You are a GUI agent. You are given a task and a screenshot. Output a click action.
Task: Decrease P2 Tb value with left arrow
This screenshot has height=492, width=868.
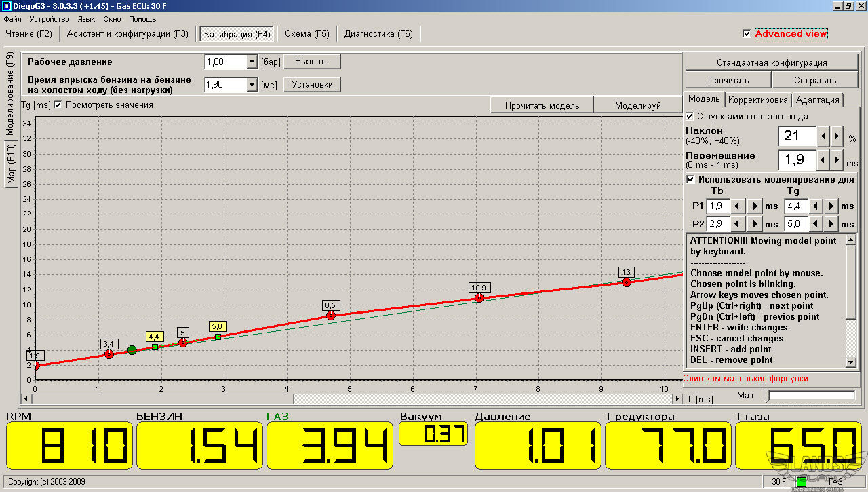pos(737,223)
